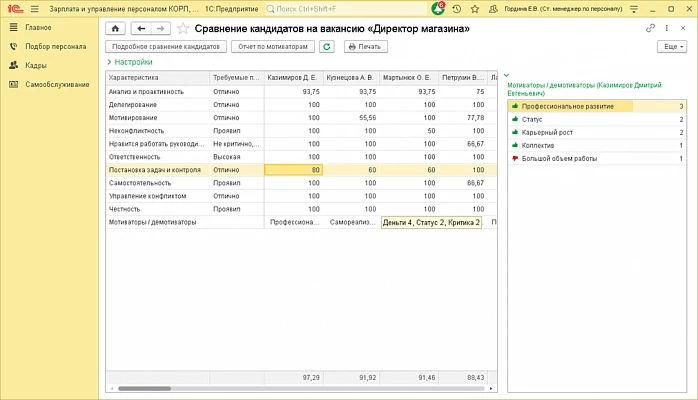Click in the search field

[x=345, y=9]
